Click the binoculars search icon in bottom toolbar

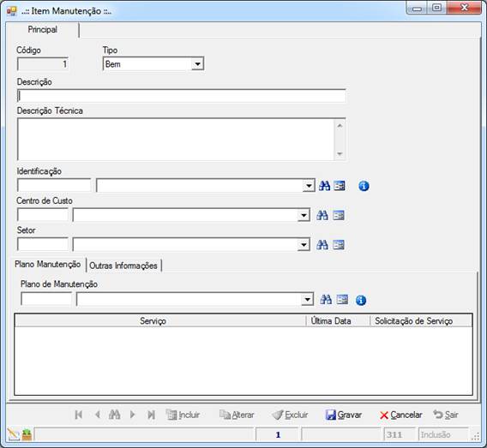click(115, 415)
